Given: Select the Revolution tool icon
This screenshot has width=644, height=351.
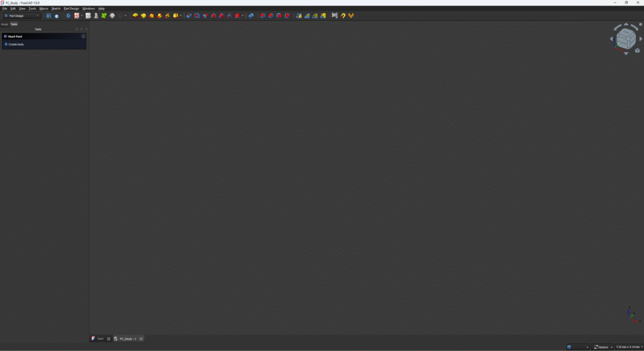Looking at the screenshot, I should (x=143, y=16).
